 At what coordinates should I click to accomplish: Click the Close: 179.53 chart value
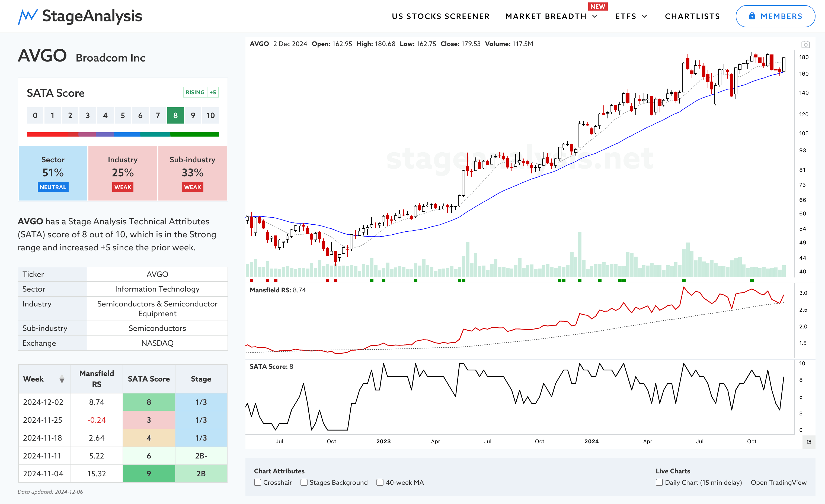tap(461, 44)
